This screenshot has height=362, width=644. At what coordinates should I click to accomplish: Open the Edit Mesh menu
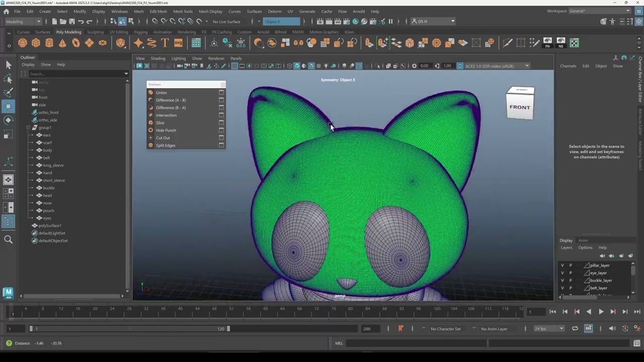tap(158, 11)
